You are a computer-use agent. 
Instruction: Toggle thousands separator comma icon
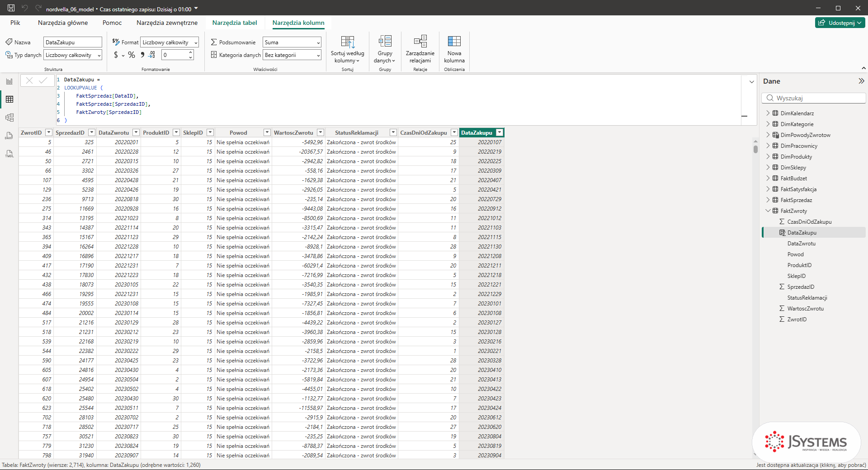point(142,55)
